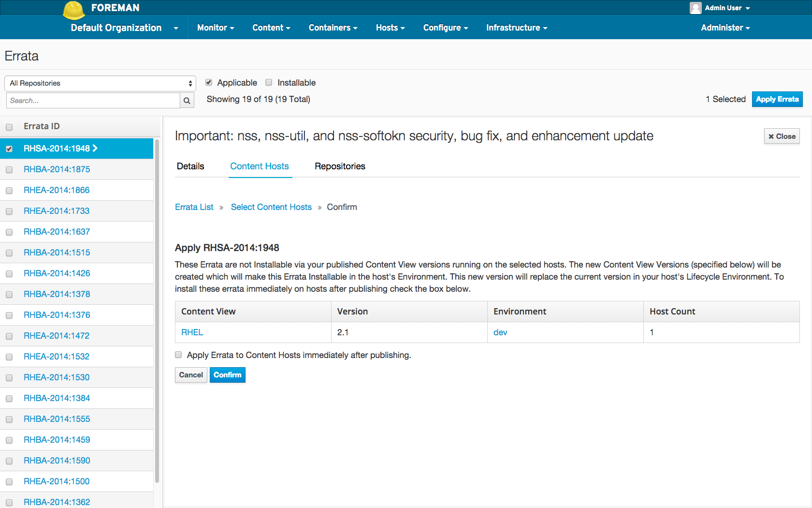The width and height of the screenshot is (812, 508).
Task: Toggle the Applicable checkbox
Action: tap(209, 82)
